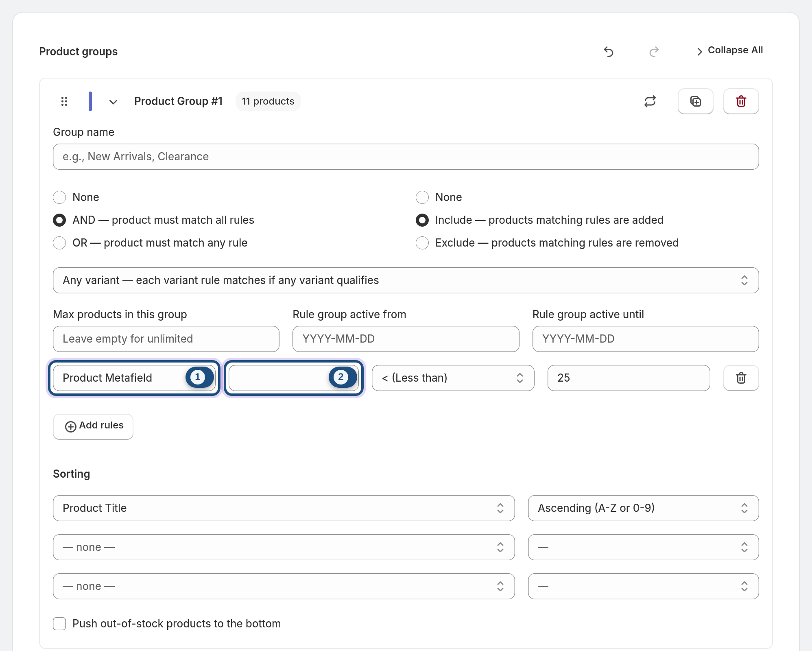Click the purple color bar of Product Group #1
This screenshot has height=651, width=812.
pyautogui.click(x=90, y=101)
